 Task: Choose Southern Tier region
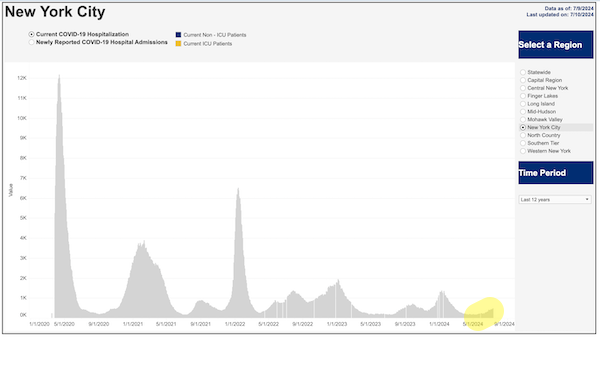(x=523, y=143)
